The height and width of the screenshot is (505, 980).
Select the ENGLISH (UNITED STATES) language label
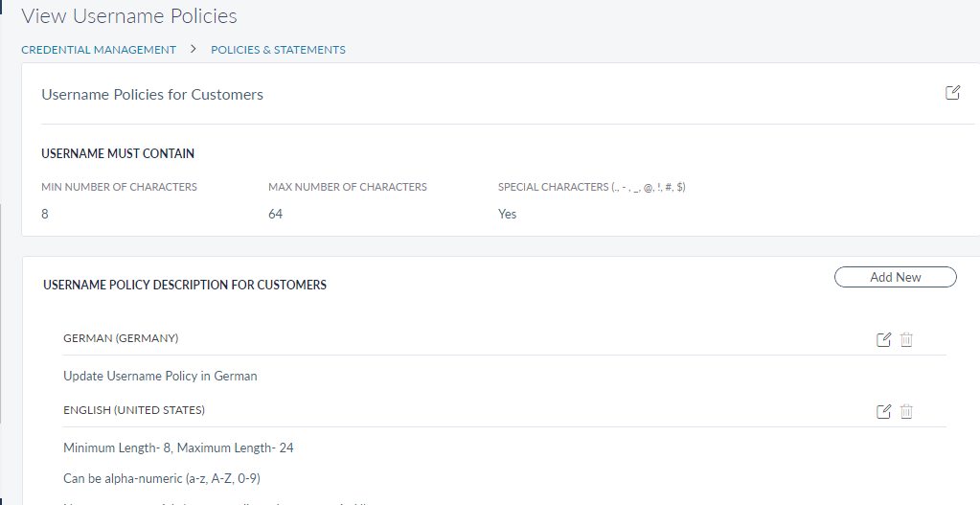coord(134,410)
